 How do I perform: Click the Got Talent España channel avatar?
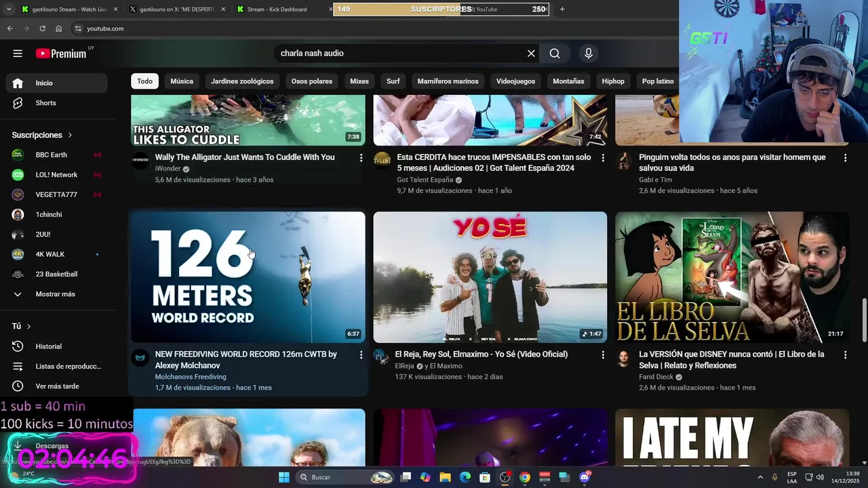click(382, 161)
